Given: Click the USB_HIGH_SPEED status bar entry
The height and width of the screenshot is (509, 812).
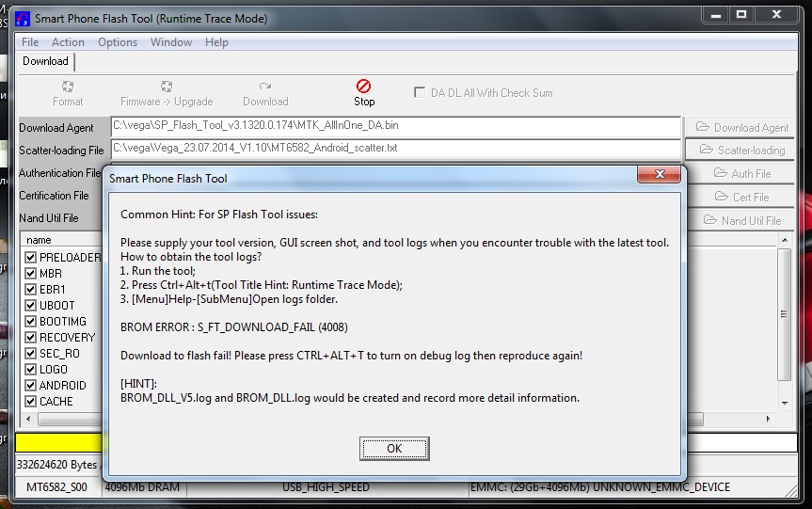Looking at the screenshot, I should click(x=326, y=487).
